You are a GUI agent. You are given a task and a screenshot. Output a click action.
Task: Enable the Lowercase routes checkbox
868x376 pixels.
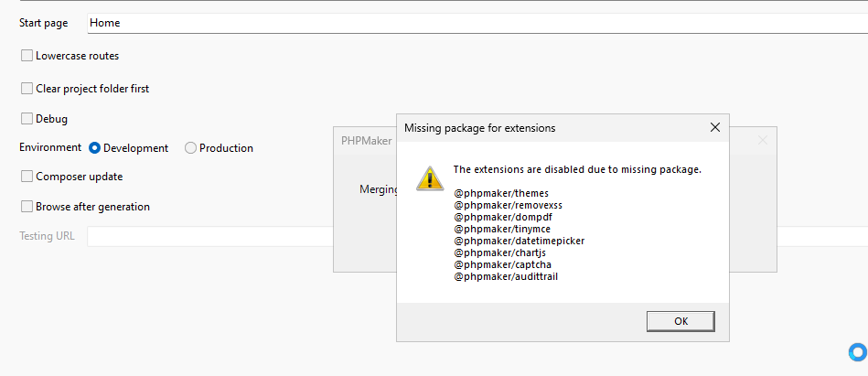tap(27, 56)
